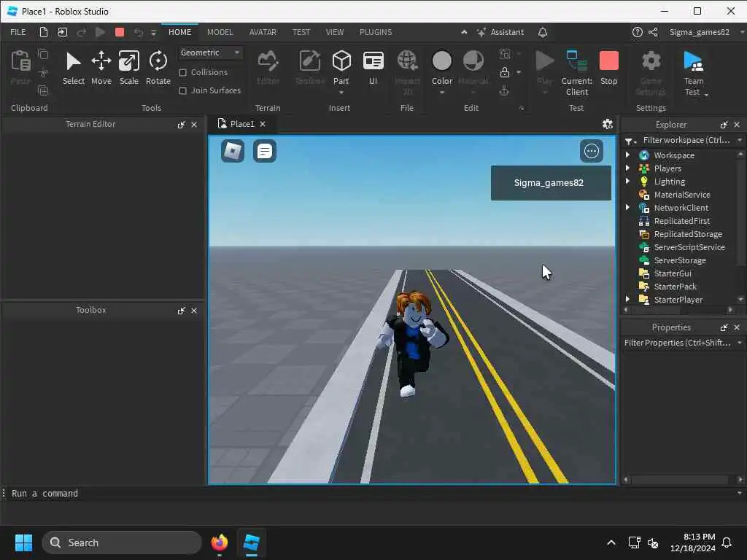Close the Explorer panel
747x560 pixels.
[x=737, y=125]
